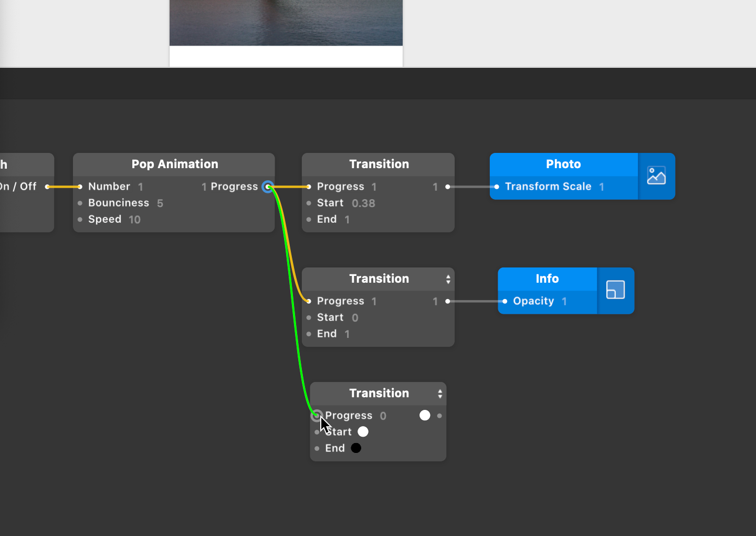
Task: Click the Photo patch image icon
Action: (x=656, y=176)
